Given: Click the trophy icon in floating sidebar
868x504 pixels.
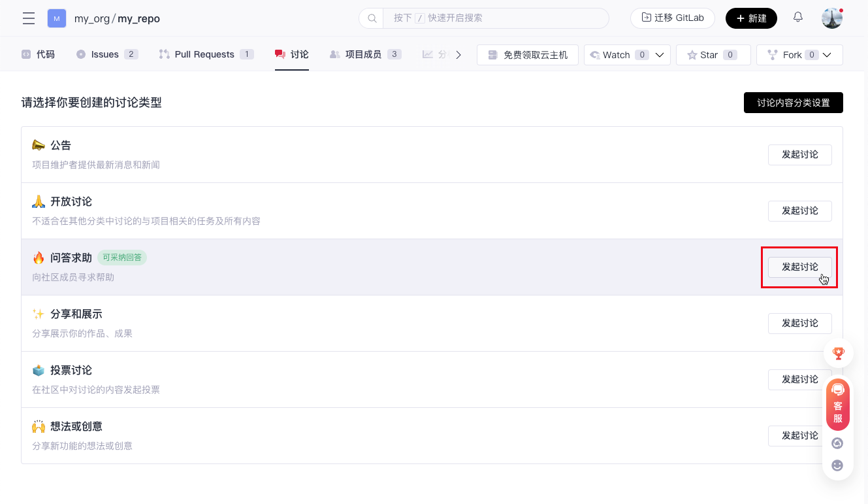Looking at the screenshot, I should pos(838,354).
